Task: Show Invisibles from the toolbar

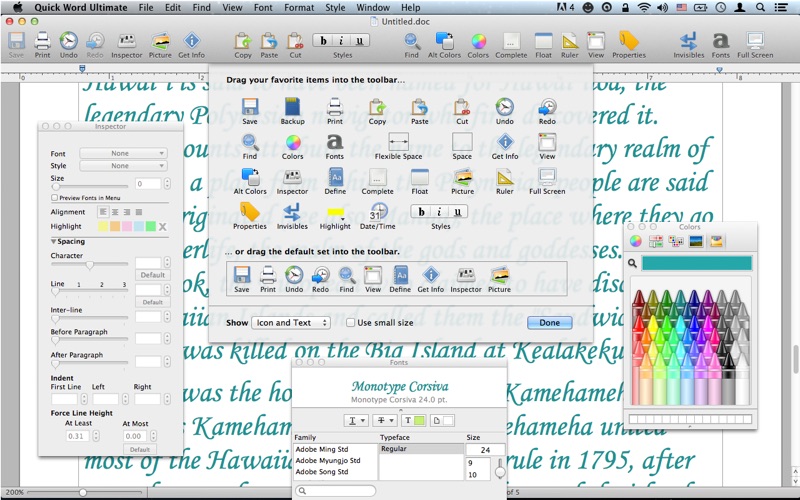Action: coord(688,41)
